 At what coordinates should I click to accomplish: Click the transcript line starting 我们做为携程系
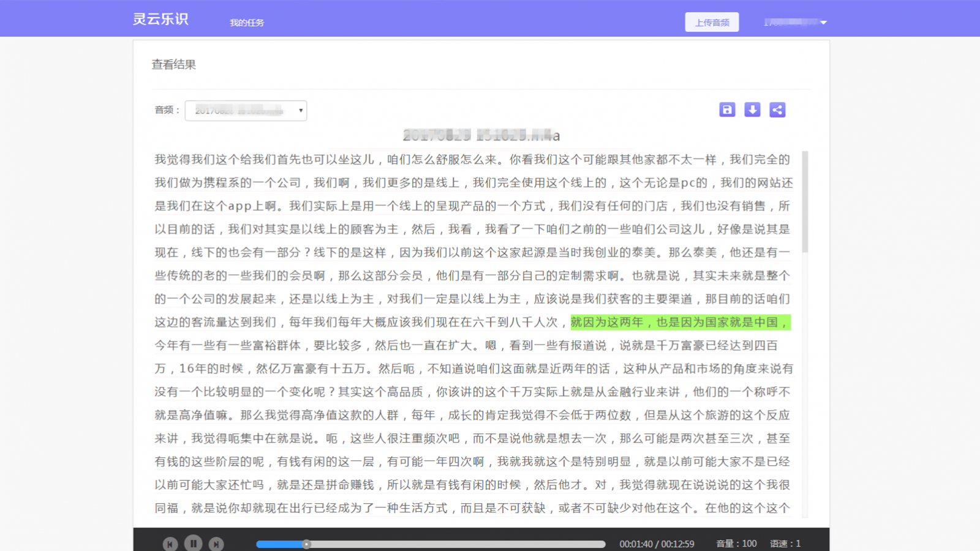tap(473, 182)
